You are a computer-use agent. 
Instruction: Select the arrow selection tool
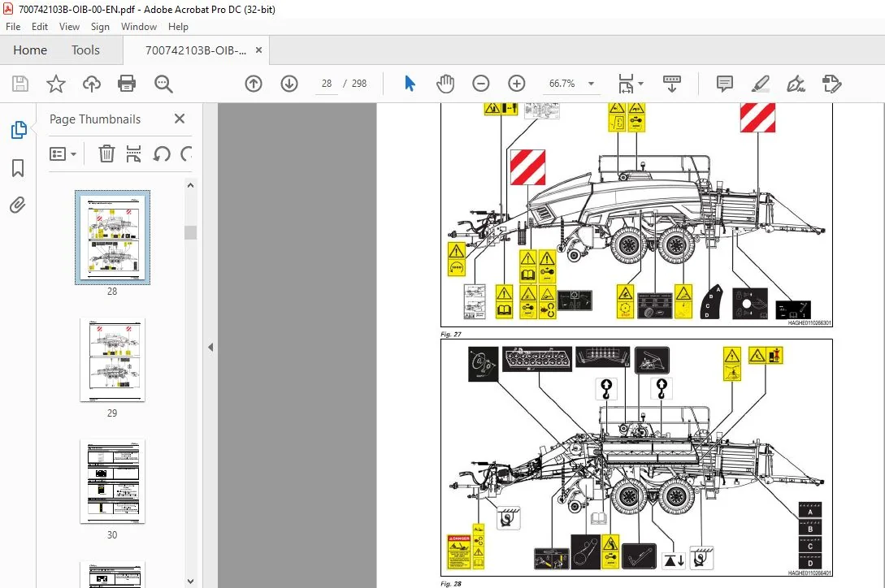coord(410,84)
